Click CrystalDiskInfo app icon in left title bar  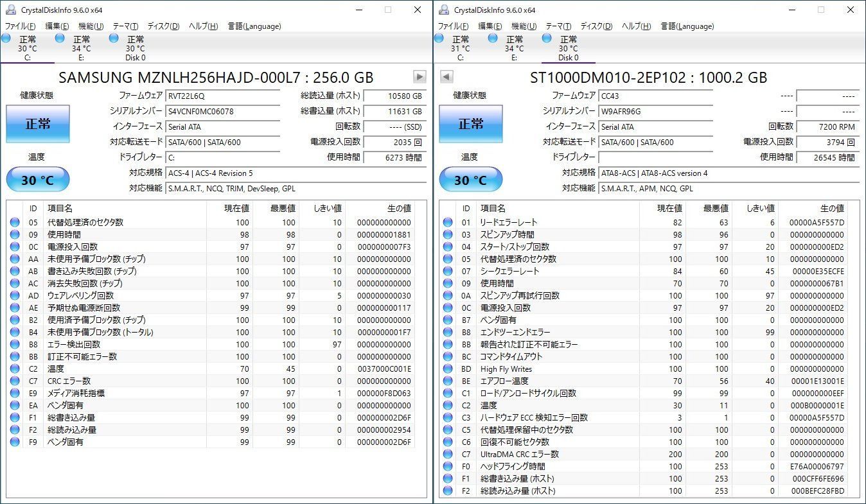pyautogui.click(x=11, y=10)
